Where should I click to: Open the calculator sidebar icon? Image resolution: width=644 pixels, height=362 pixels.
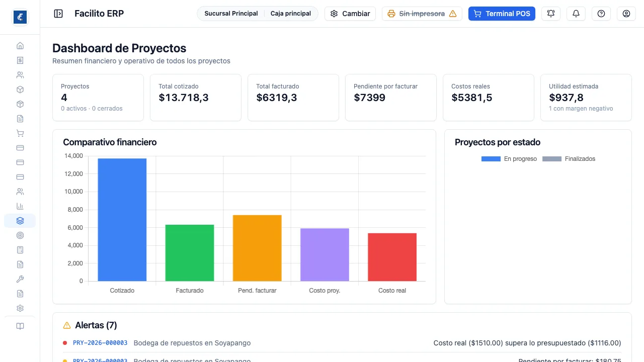pyautogui.click(x=20, y=250)
